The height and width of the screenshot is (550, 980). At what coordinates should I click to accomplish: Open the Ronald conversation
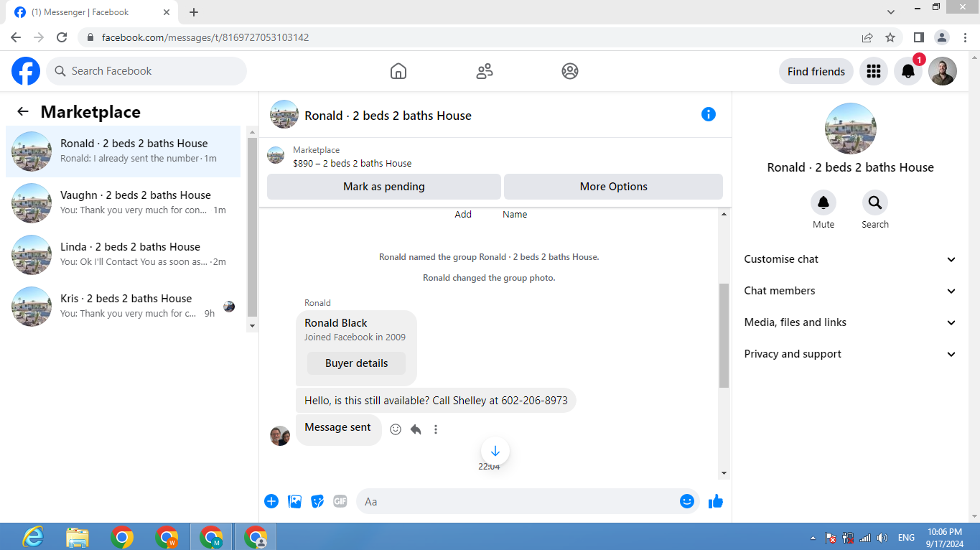[x=123, y=151]
